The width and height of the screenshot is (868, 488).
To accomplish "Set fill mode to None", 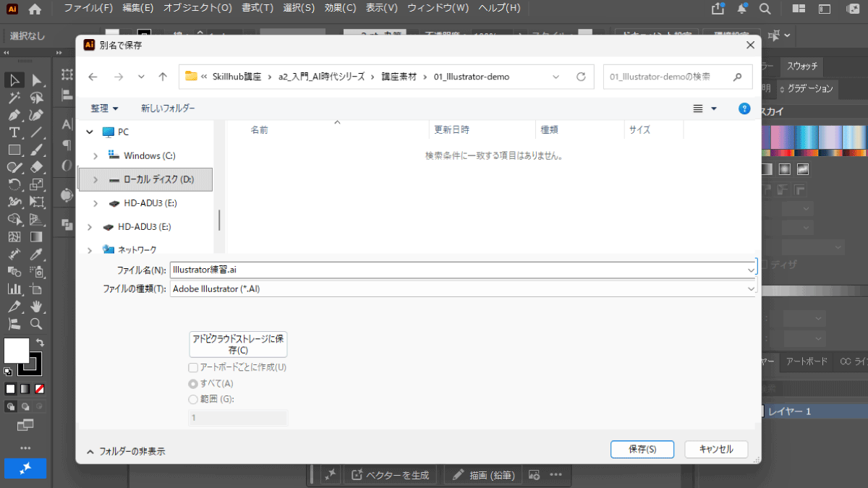I will 40,389.
